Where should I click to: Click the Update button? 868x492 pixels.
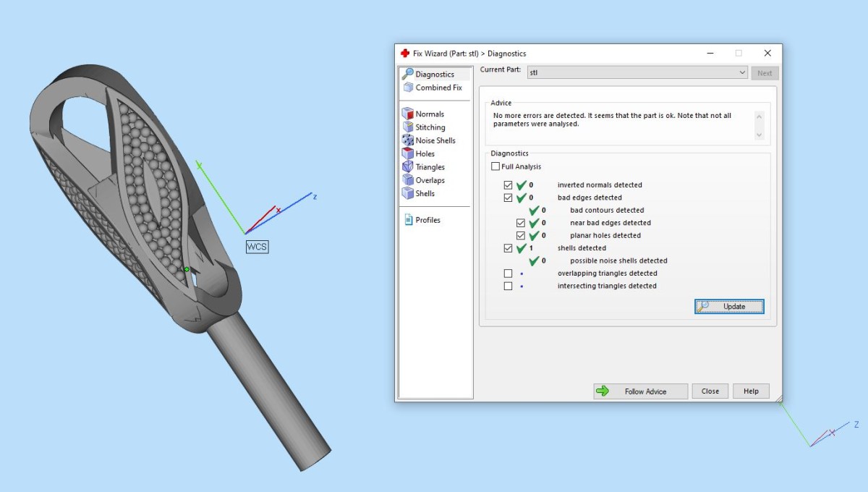(729, 307)
